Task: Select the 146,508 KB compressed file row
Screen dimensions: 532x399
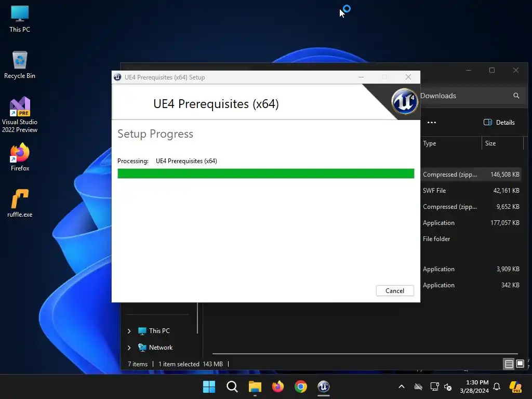Action: click(472, 175)
